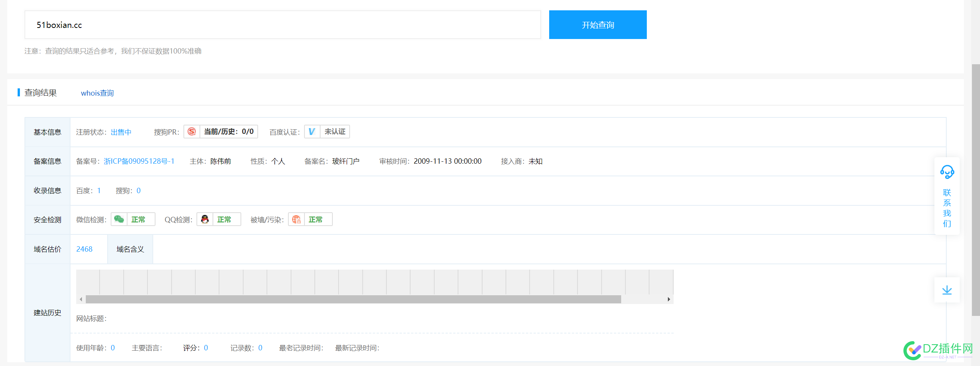980x366 pixels.
Task: Click the 开始查询 search button
Action: (x=598, y=25)
